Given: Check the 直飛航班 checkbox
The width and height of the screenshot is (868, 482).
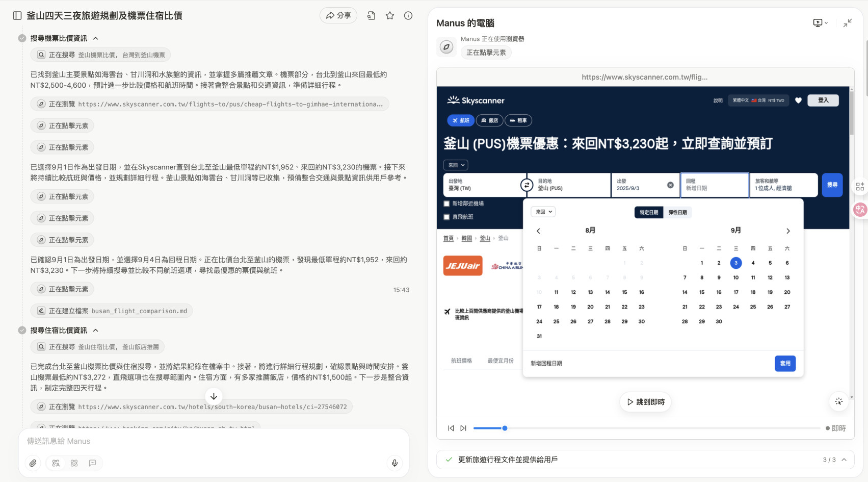Looking at the screenshot, I should click(447, 217).
